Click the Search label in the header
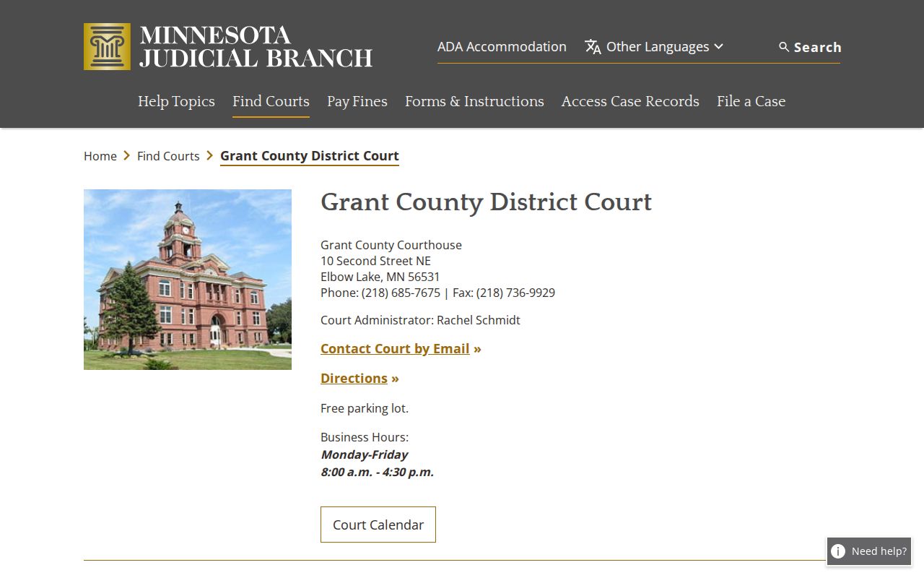924x578 pixels. (x=818, y=47)
